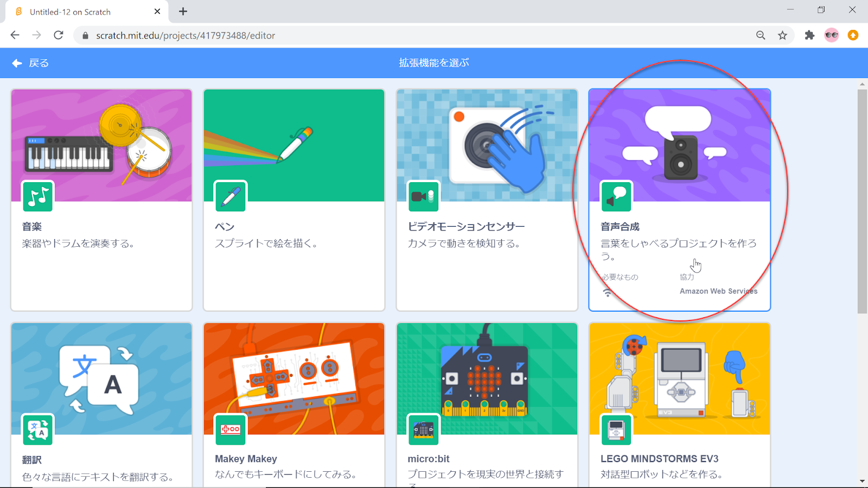Click the micro:bit small badge icon

click(x=424, y=430)
